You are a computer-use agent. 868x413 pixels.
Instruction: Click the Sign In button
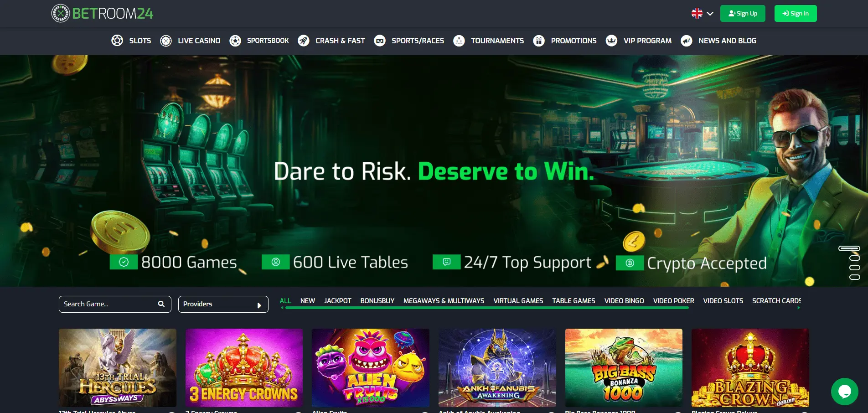[x=796, y=13]
